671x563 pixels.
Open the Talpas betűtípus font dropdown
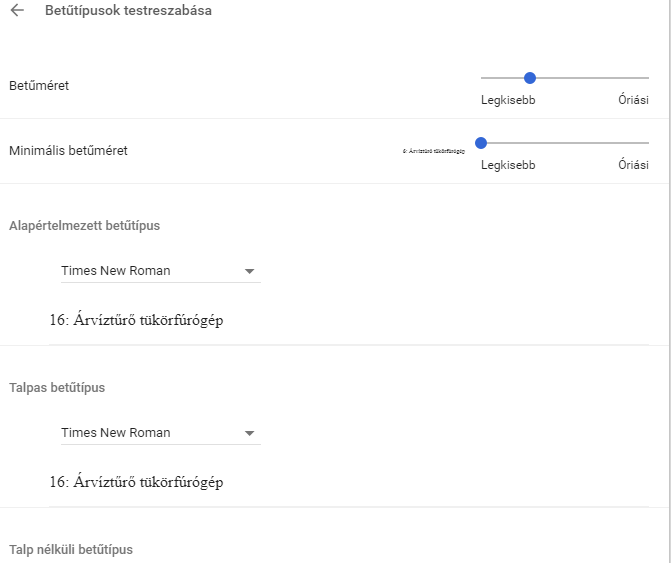tap(155, 433)
